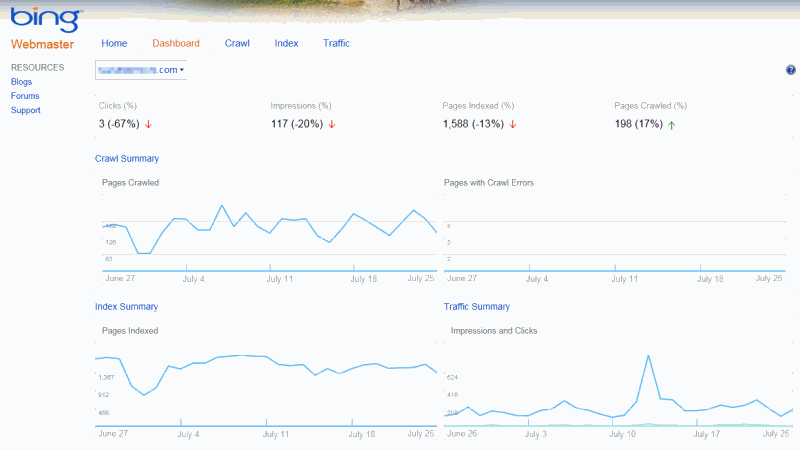Open the Traffic Summary heading link

(476, 306)
